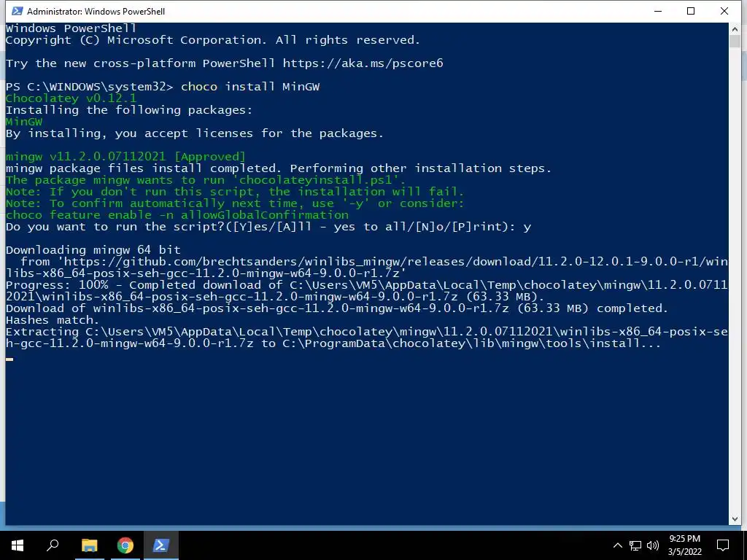Click scrollbar down arrow
Viewport: 747px width, 560px height.
point(735,519)
